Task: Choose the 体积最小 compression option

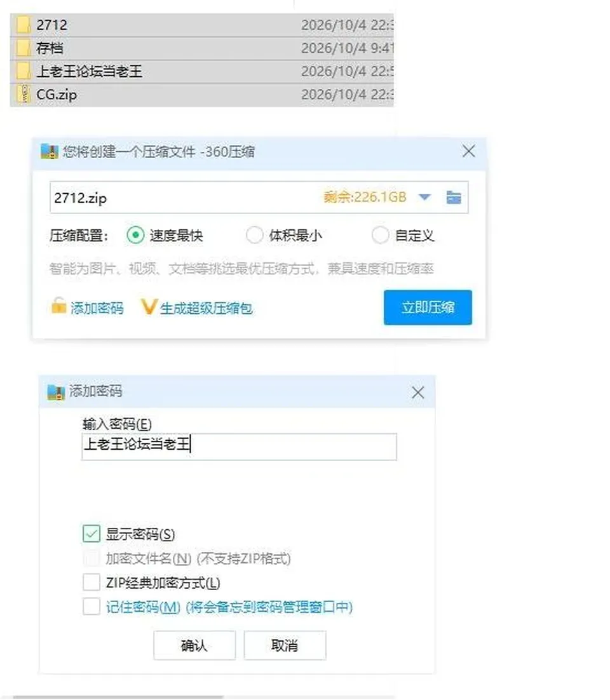Action: (x=254, y=235)
